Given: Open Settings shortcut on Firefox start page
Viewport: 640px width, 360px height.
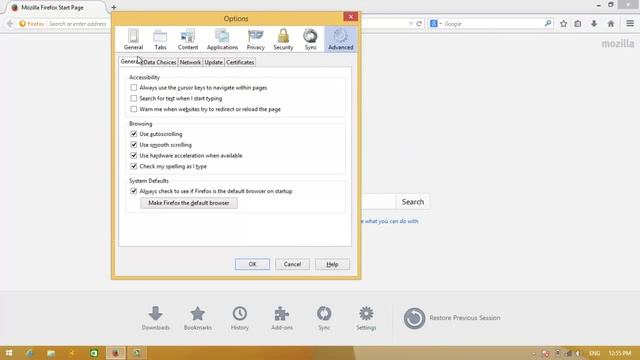Looking at the screenshot, I should pyautogui.click(x=366, y=318).
